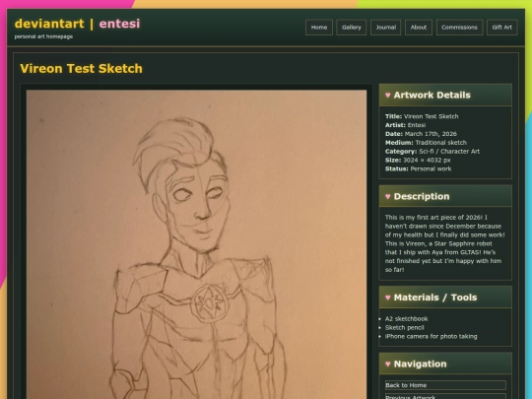Select the Artist: Entesi line
This screenshot has width=532, height=399.
(406, 125)
